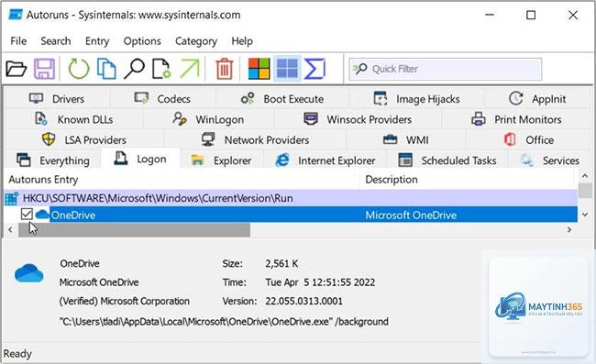Save entries using the floppy disk icon

[x=45, y=69]
